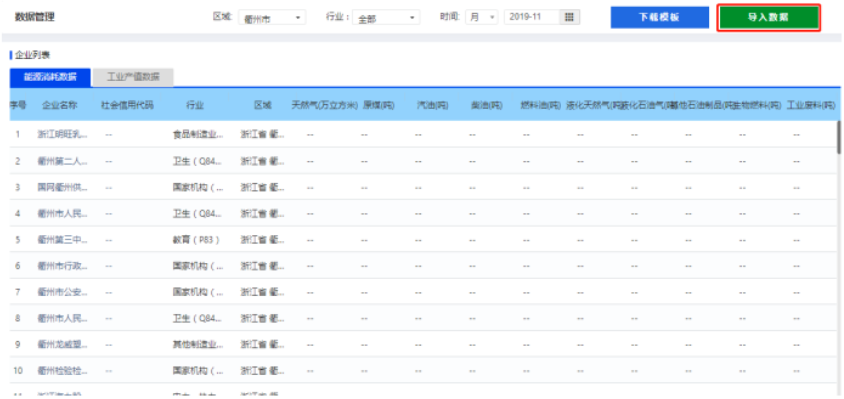Click the 数据管理 page title
This screenshot has height=399, width=844.
(34, 17)
